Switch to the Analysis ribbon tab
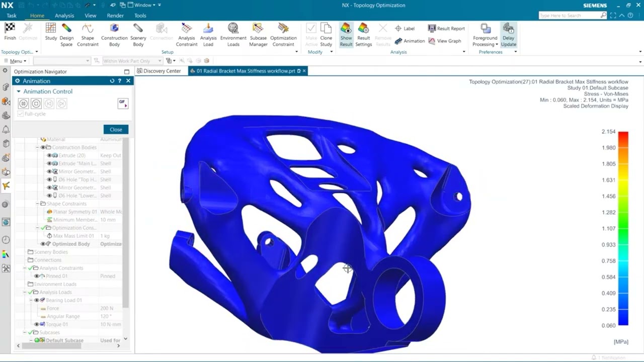This screenshot has height=362, width=644. tap(64, 16)
